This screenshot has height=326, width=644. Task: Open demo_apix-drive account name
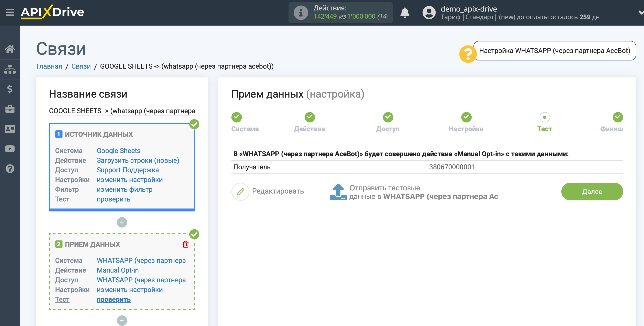coord(469,9)
